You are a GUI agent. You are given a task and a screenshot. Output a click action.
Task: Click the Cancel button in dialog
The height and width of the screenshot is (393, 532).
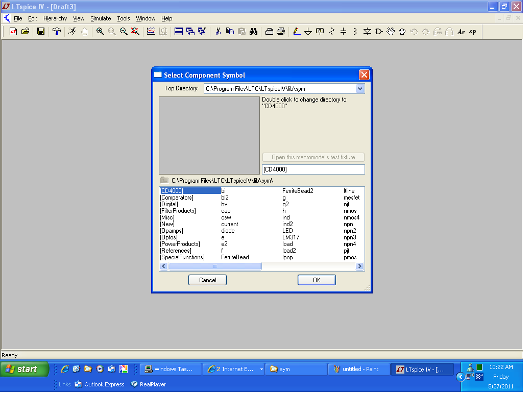point(207,280)
